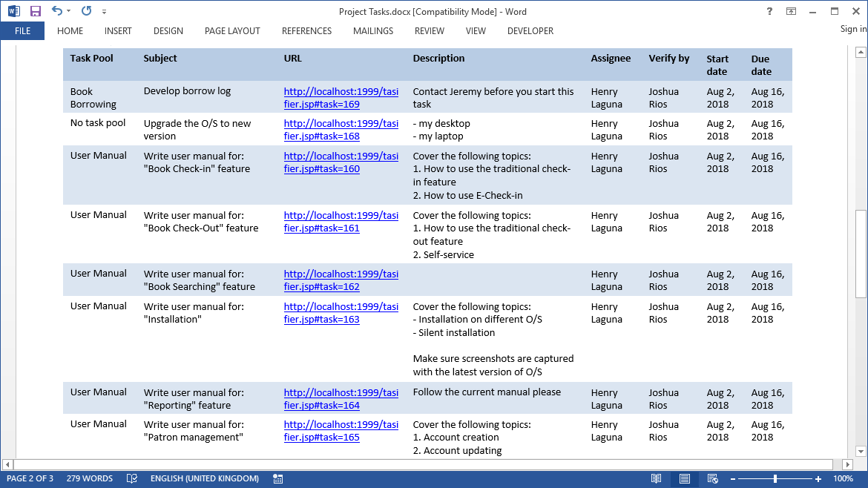The width and height of the screenshot is (868, 488).
Task: Click the Description column header
Action: click(438, 58)
